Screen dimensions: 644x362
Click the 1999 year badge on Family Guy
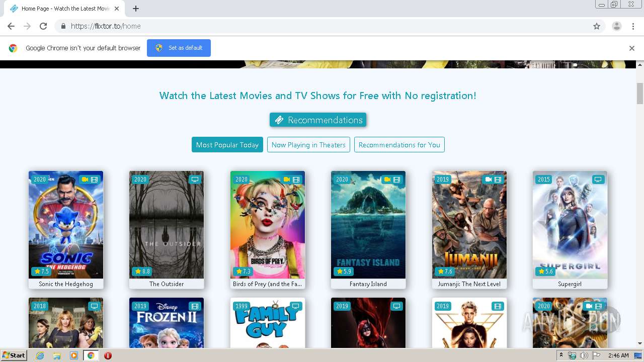tap(242, 306)
